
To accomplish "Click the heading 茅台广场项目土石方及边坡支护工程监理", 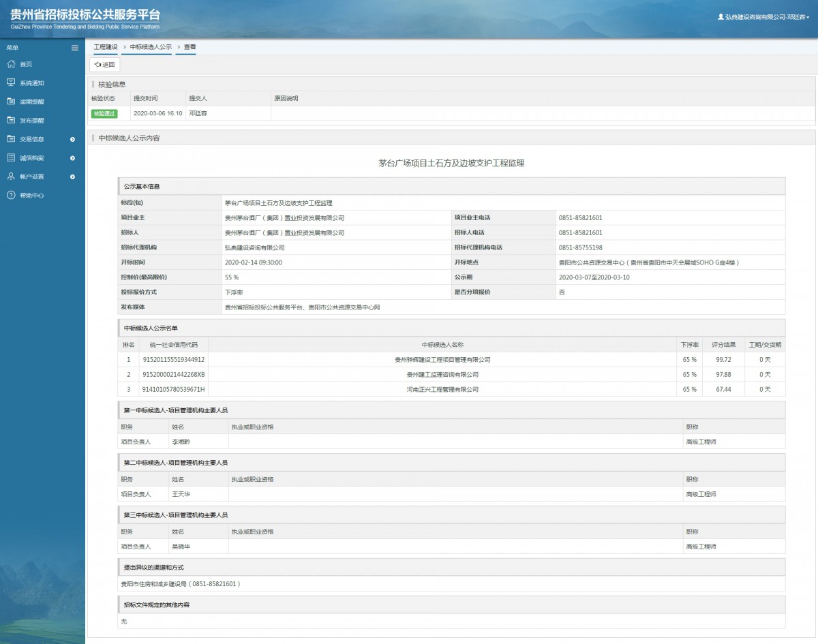I will coord(451,163).
